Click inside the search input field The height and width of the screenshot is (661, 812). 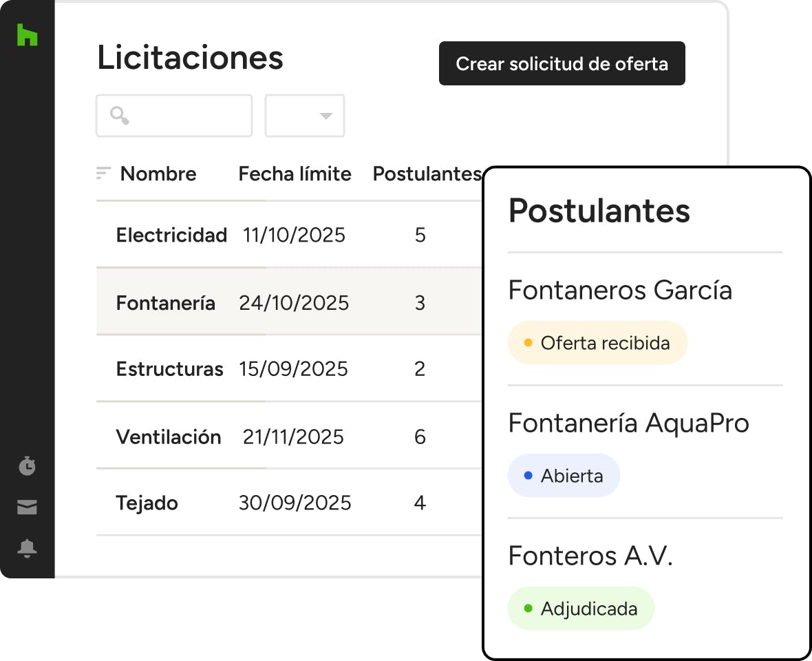(x=186, y=116)
